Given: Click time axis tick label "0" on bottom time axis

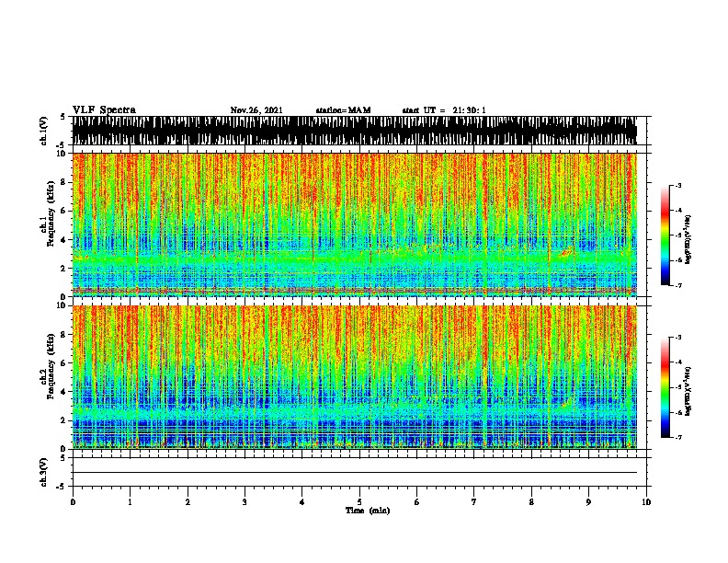Looking at the screenshot, I should [73, 502].
